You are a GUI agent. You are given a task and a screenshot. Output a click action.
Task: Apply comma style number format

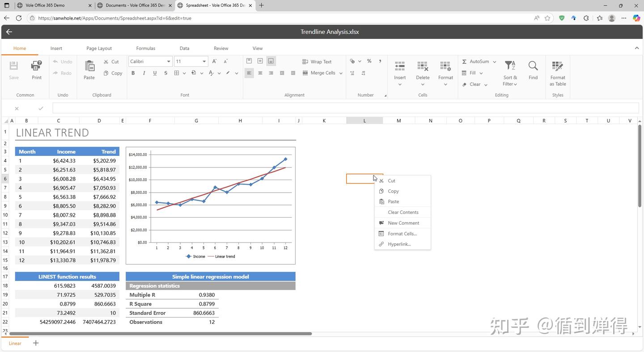(380, 62)
